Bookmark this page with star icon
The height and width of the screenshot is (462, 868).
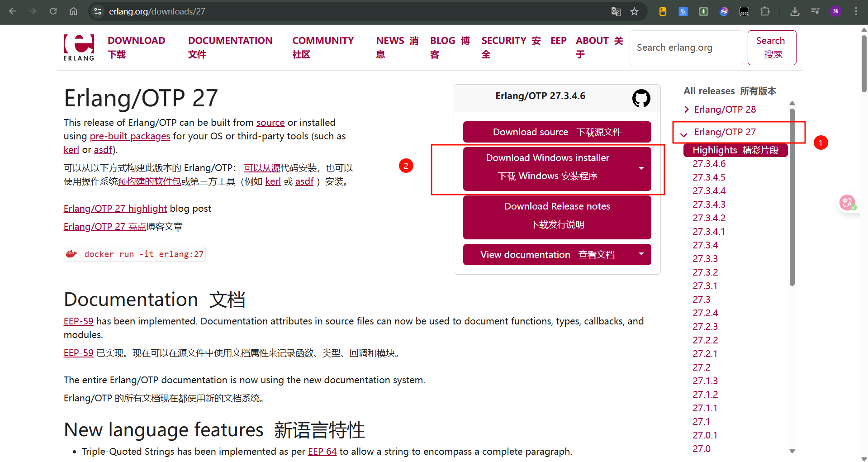point(635,11)
